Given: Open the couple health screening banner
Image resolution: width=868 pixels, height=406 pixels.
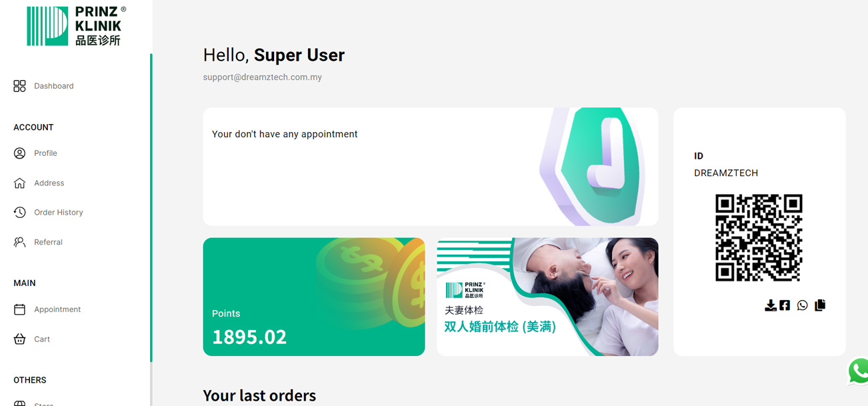Looking at the screenshot, I should point(547,297).
